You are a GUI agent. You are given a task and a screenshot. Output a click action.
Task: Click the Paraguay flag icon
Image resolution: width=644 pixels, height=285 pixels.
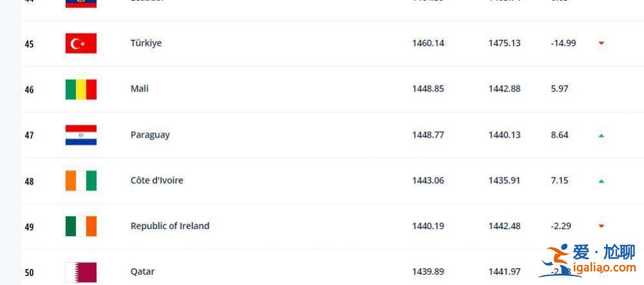click(81, 135)
